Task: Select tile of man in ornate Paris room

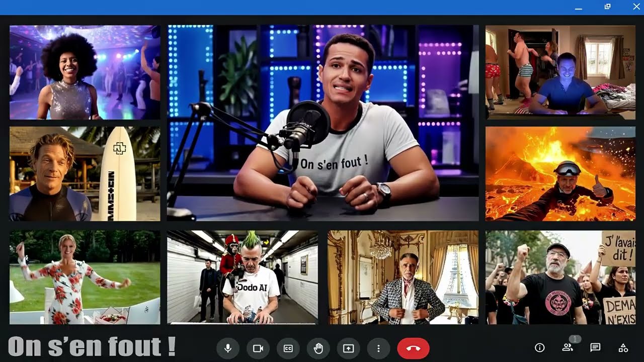Action: 403,278
